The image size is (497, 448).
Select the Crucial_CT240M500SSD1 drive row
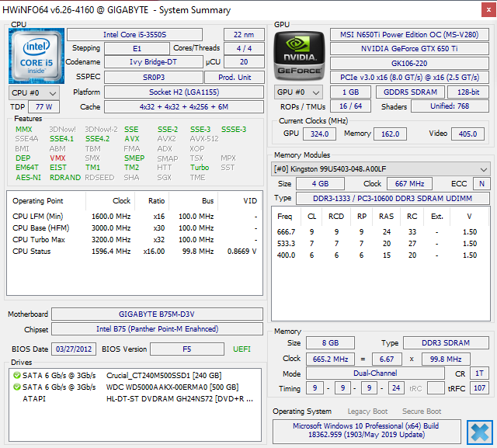[x=134, y=376]
